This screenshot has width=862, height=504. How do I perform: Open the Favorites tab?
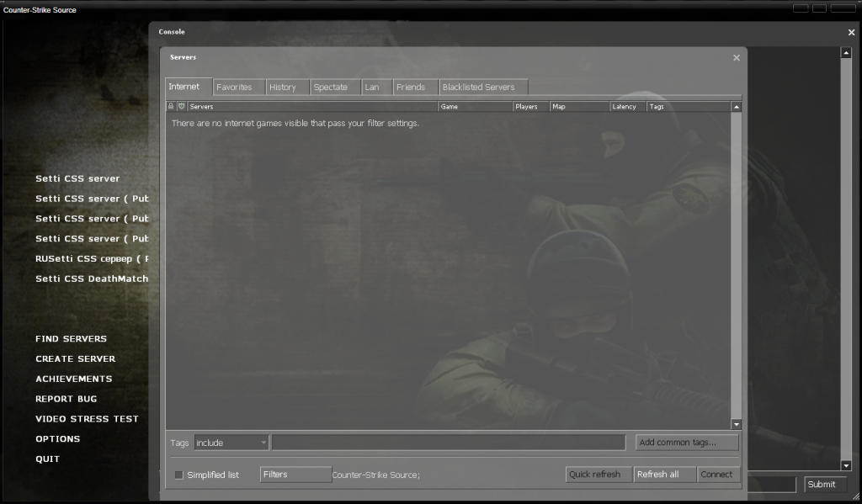(x=238, y=88)
